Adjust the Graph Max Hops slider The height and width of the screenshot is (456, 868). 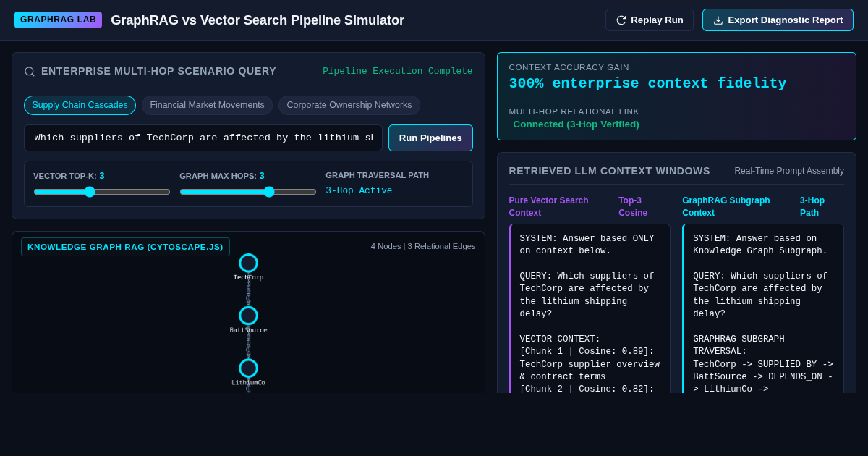click(248, 192)
